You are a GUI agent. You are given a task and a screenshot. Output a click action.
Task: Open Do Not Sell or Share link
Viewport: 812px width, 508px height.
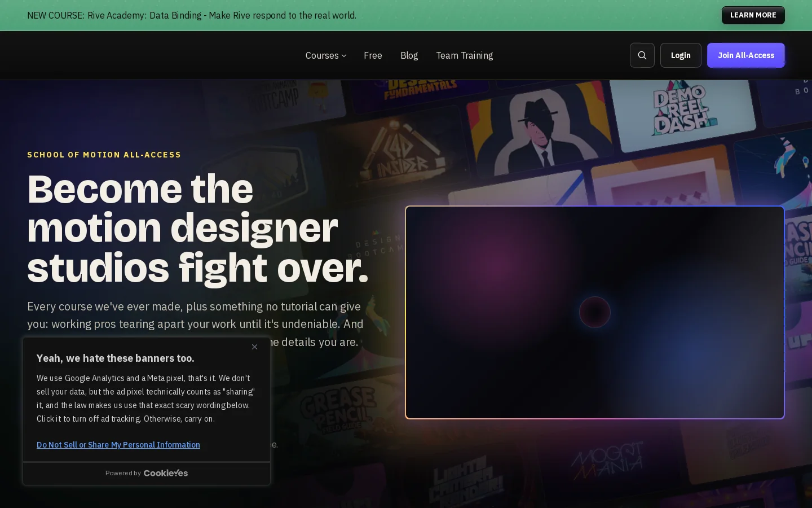pyautogui.click(x=118, y=445)
